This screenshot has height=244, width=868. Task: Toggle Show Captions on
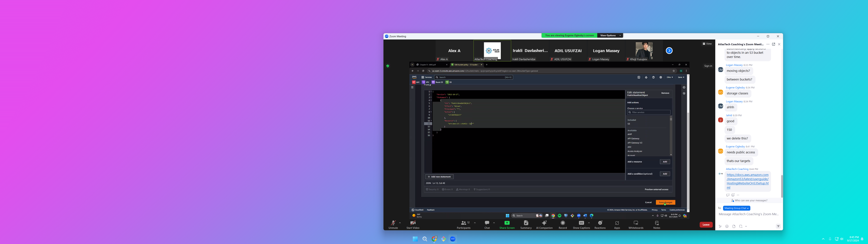[581, 223]
